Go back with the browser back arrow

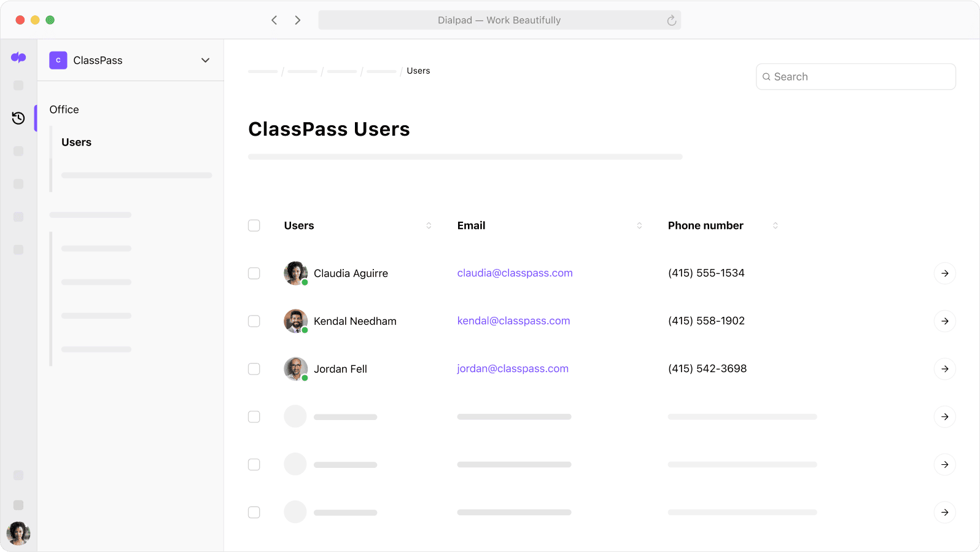(x=274, y=20)
